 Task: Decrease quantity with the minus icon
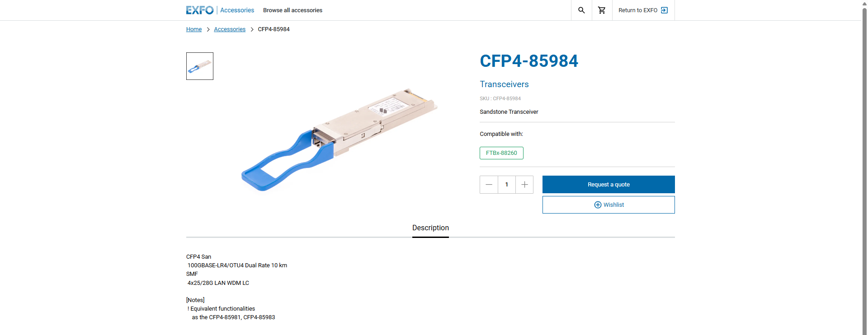tap(489, 185)
